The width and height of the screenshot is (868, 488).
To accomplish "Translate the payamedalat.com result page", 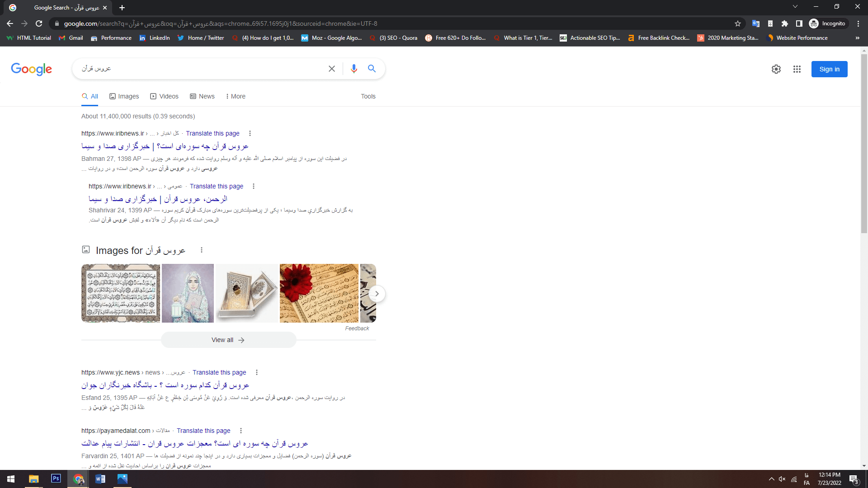I will tap(203, 431).
